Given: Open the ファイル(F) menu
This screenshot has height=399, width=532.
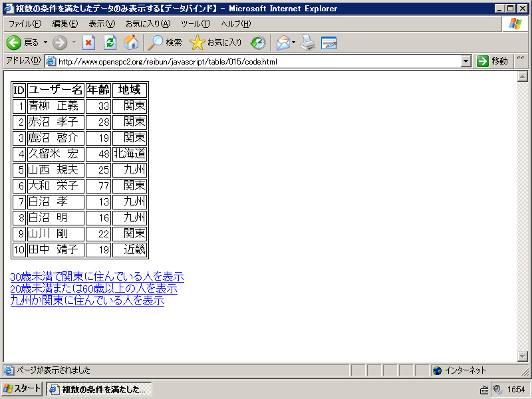Looking at the screenshot, I should (25, 24).
